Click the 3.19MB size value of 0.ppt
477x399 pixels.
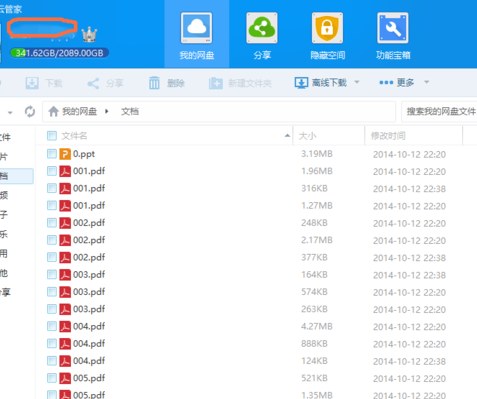(x=317, y=154)
